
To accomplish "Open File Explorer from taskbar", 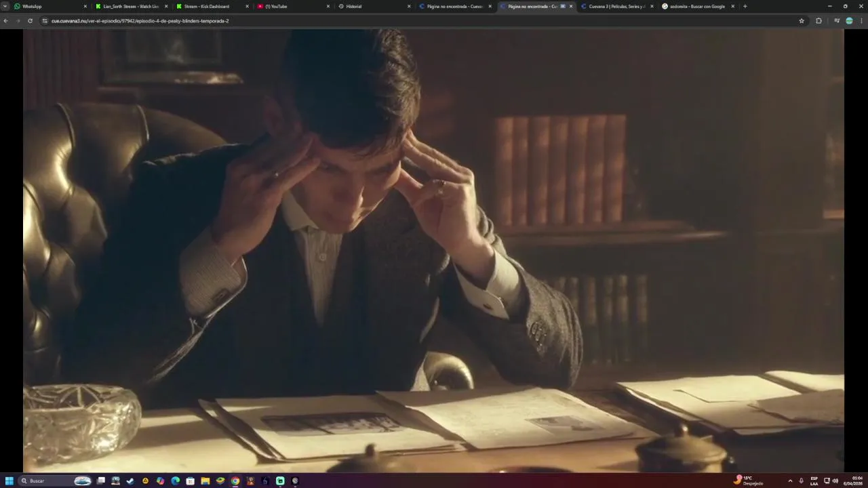I will (x=205, y=481).
